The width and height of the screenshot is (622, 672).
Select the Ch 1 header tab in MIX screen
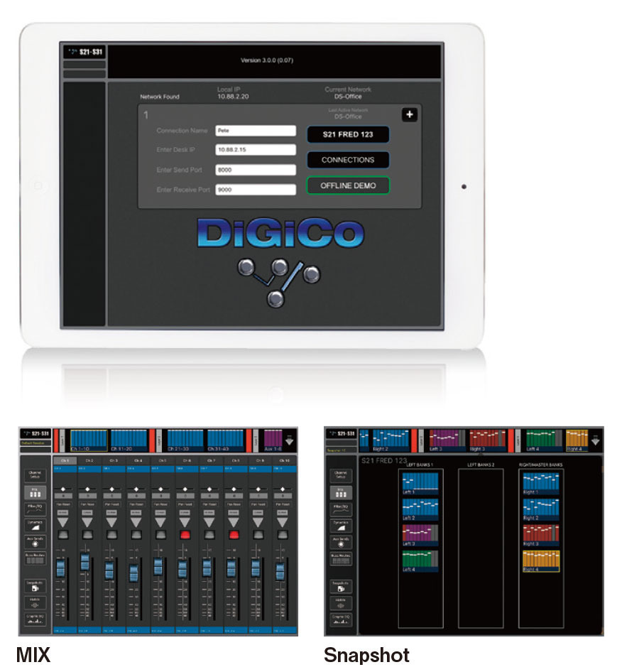tap(65, 461)
